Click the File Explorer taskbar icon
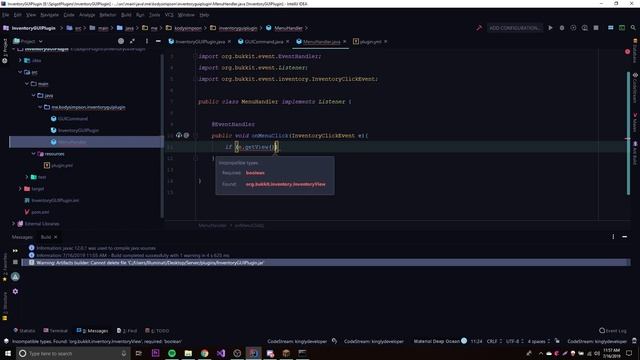This screenshot has height=360, width=640. (x=188, y=353)
